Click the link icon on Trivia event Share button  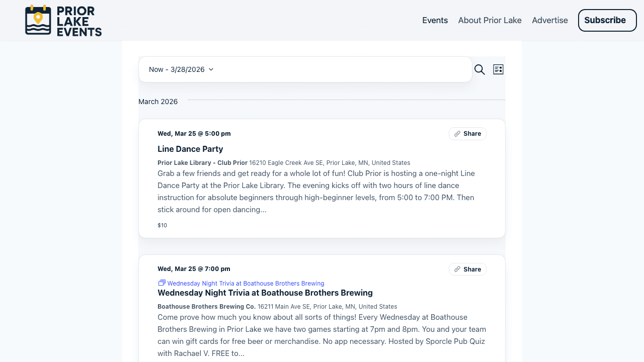pos(457,269)
